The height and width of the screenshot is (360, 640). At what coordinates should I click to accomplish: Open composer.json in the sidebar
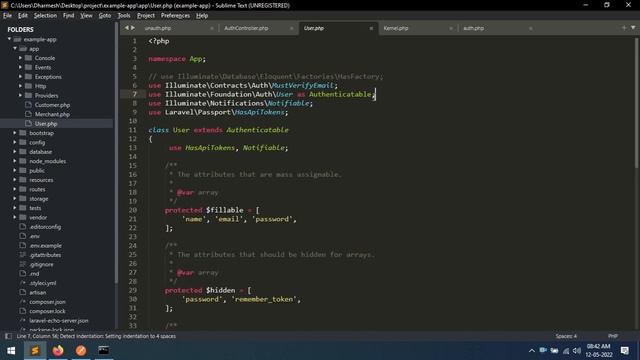pyautogui.click(x=47, y=302)
